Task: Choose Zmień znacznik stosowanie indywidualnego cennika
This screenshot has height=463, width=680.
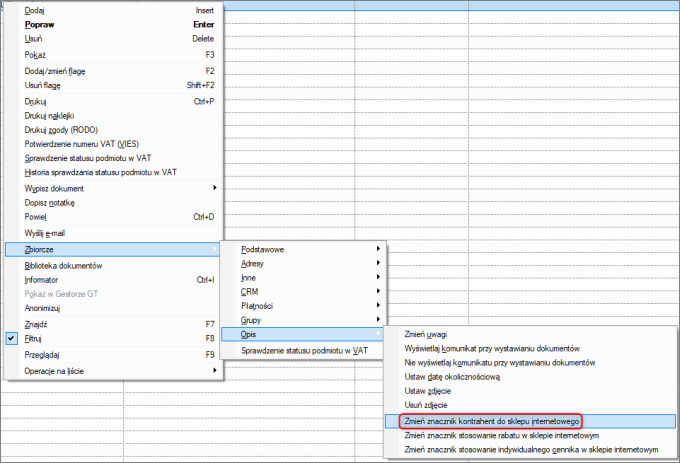Action: [x=530, y=450]
